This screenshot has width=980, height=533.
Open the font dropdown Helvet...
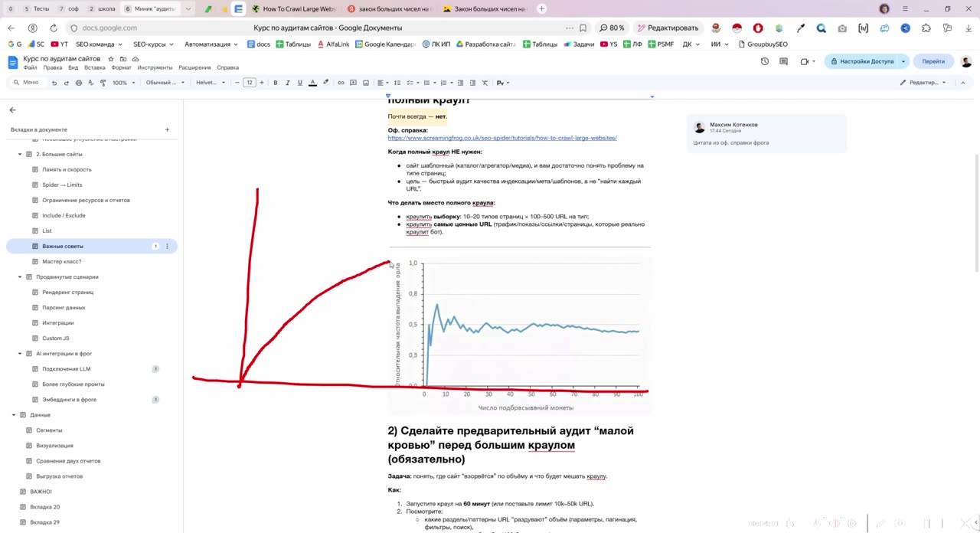(211, 83)
